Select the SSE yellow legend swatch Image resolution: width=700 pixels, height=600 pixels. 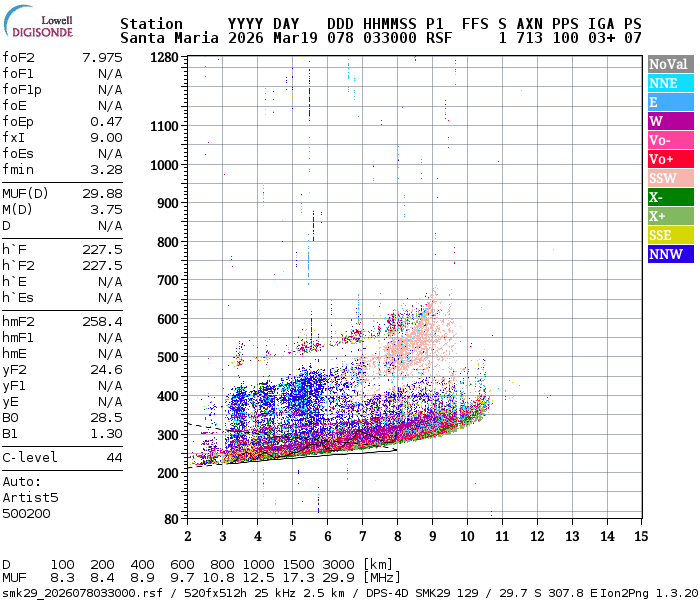coord(669,235)
